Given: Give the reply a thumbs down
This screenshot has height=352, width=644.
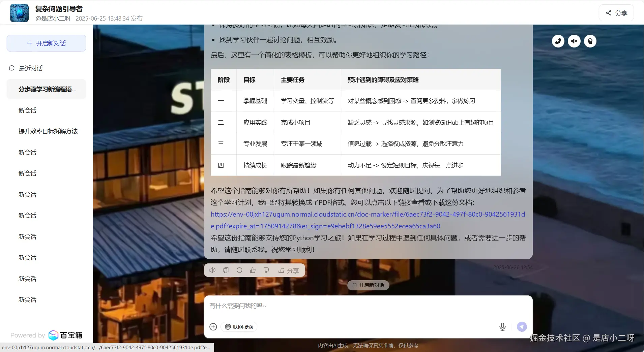Looking at the screenshot, I should click(266, 270).
